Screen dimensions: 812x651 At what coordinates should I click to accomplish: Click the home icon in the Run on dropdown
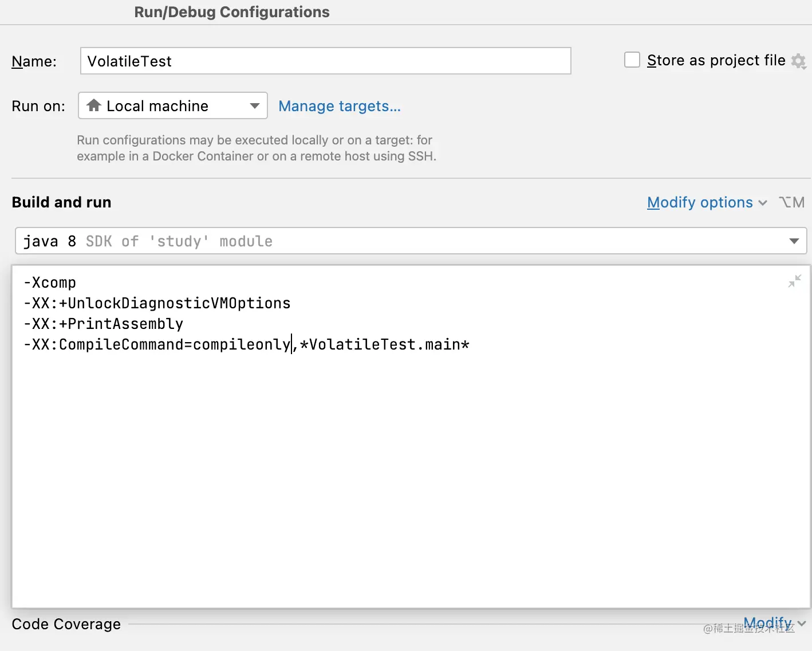94,105
